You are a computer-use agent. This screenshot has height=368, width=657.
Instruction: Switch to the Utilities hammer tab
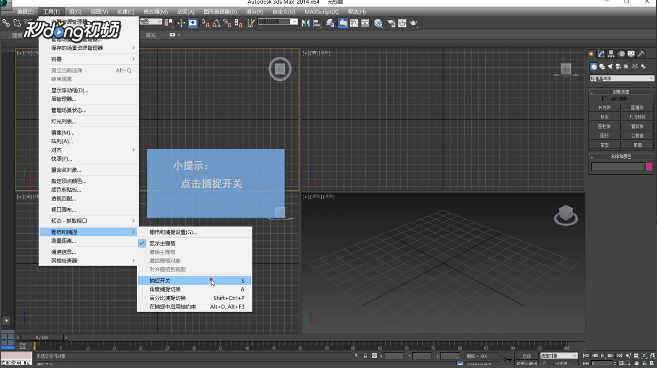[641, 54]
